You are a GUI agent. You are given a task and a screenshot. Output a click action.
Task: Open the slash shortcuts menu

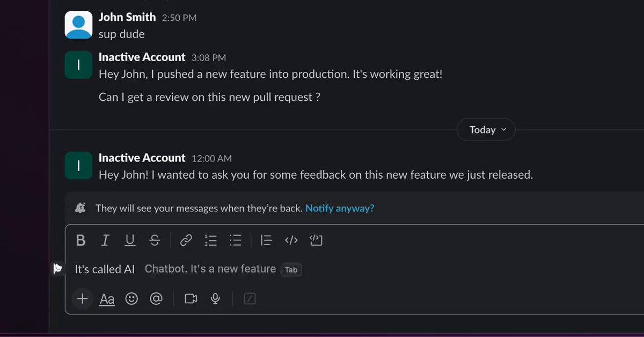pos(250,299)
